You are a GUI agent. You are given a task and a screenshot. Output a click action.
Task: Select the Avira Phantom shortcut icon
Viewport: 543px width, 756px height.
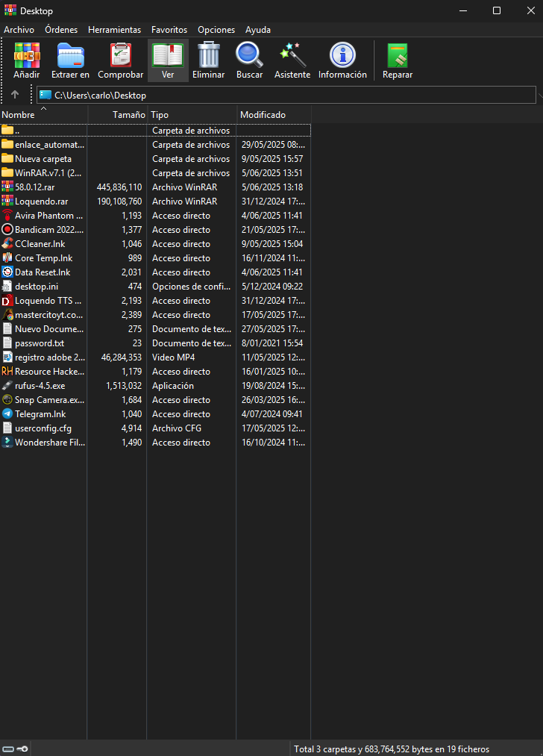[7, 216]
